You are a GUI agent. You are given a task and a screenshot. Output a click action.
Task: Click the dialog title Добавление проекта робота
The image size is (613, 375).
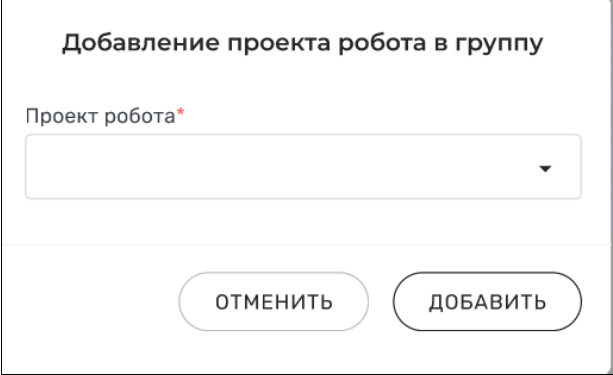click(x=244, y=42)
